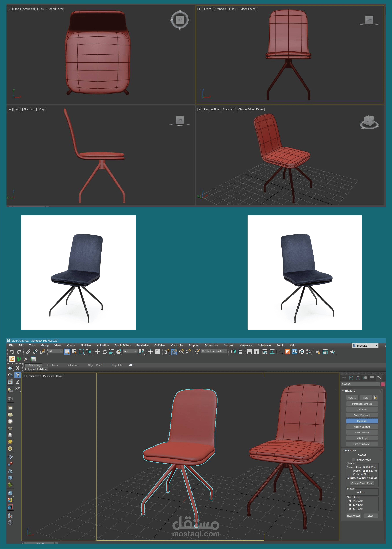
Task: Click the sun icon in the left toolbar
Action: [x=10, y=442]
